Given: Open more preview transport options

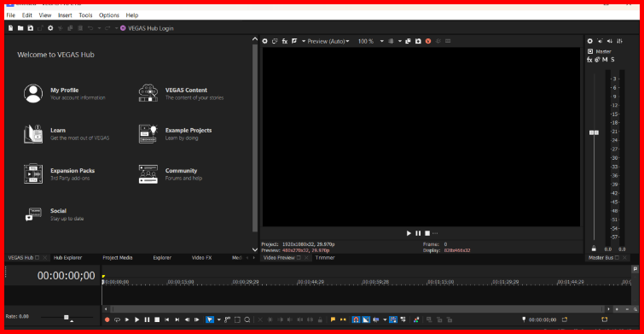Looking at the screenshot, I should 435,233.
